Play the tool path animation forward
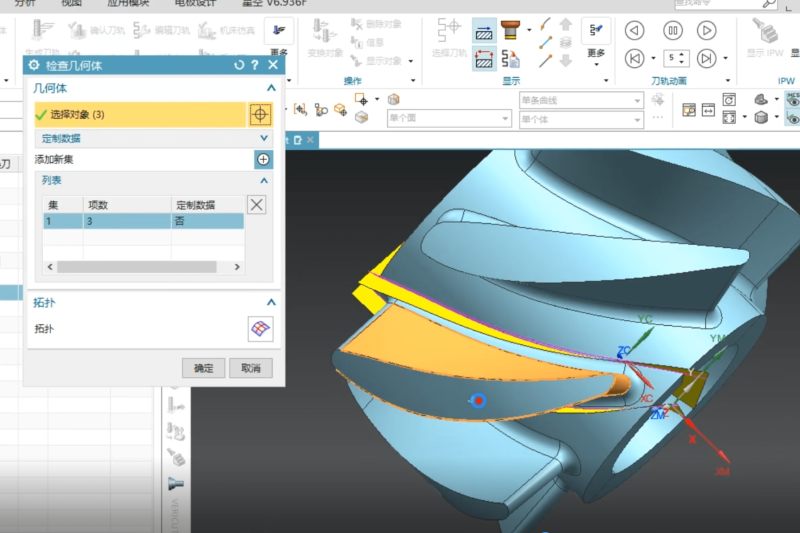 [706, 30]
